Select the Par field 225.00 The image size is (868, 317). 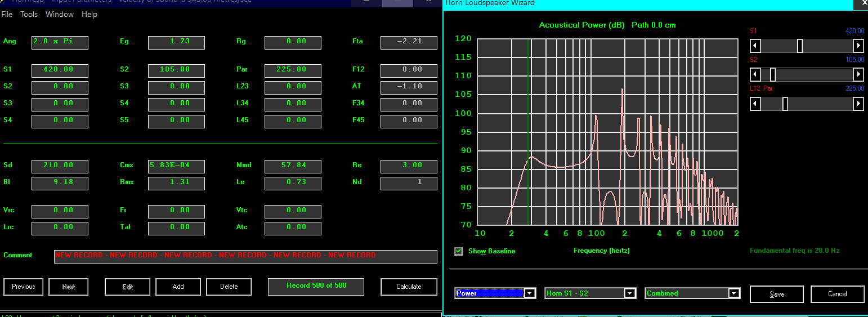[293, 70]
